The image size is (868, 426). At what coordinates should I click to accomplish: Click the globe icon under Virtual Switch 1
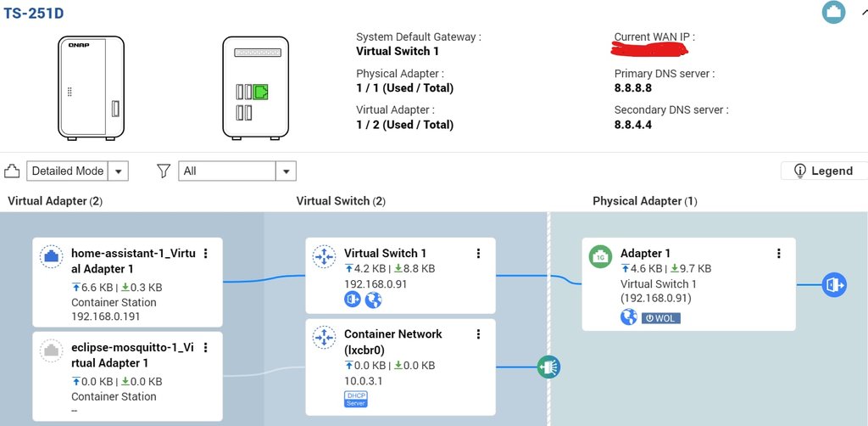(x=374, y=300)
